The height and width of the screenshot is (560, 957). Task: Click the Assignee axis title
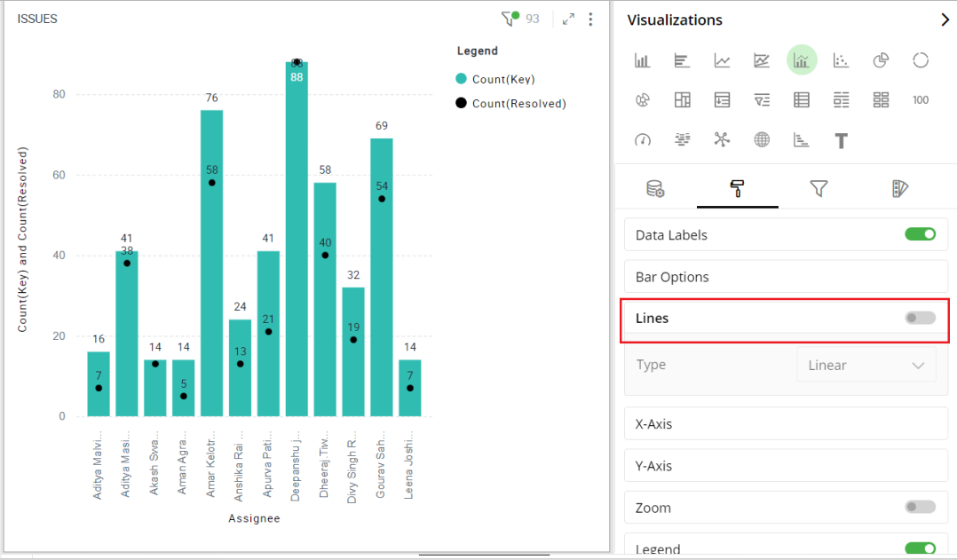[254, 518]
